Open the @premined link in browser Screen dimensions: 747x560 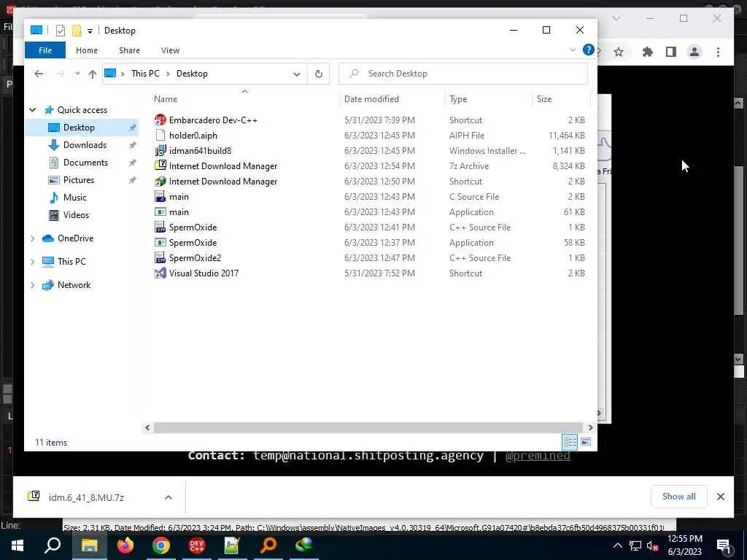pyautogui.click(x=538, y=455)
